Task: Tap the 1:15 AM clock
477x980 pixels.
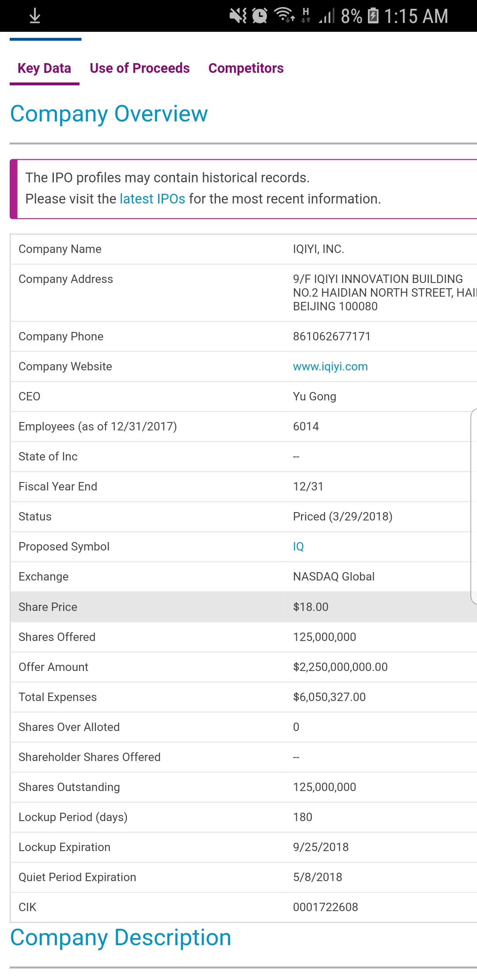Action: tap(416, 16)
